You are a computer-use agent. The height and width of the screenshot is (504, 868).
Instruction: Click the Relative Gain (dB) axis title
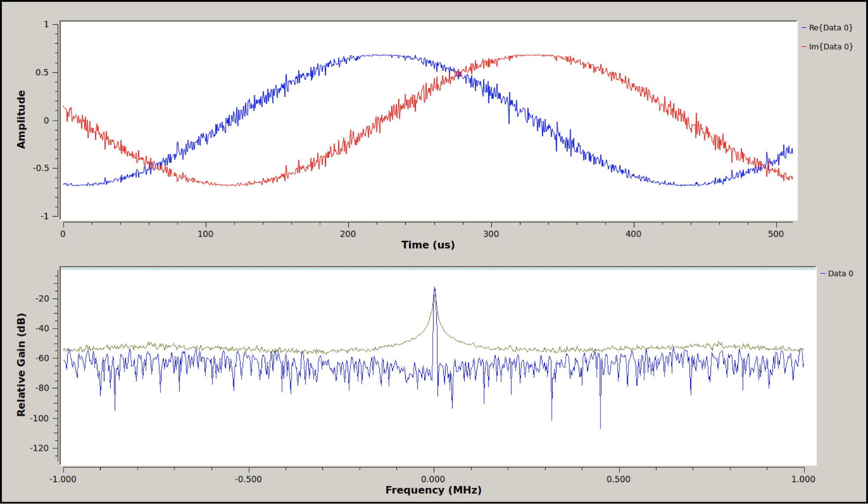coord(21,365)
